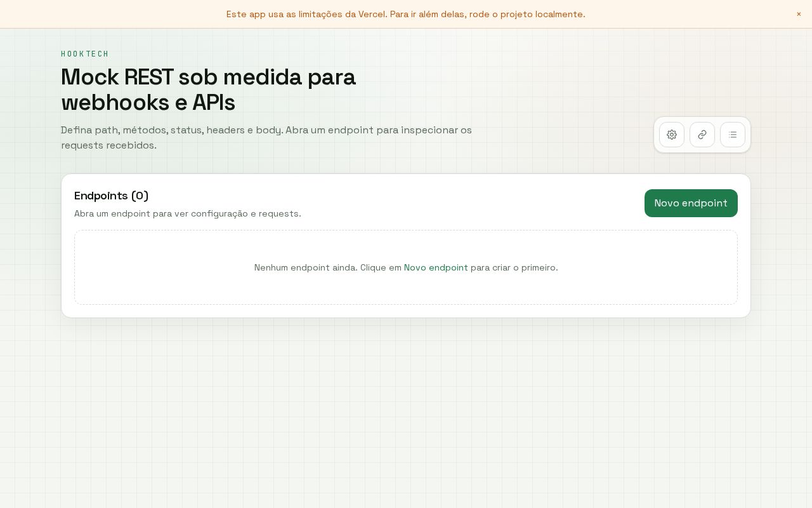Click the link chain icon button
Screen dimensions: 812x508
[702, 135]
